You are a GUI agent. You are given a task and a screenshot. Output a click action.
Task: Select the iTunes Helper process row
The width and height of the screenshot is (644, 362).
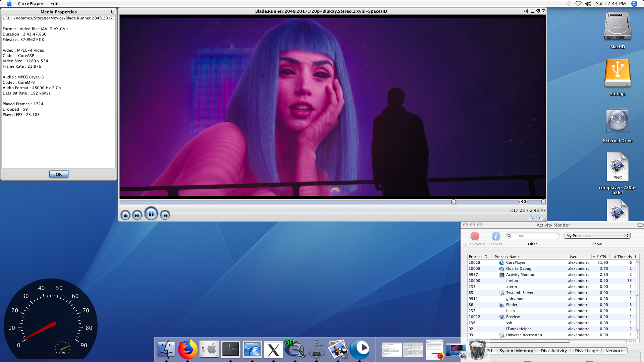(x=551, y=329)
